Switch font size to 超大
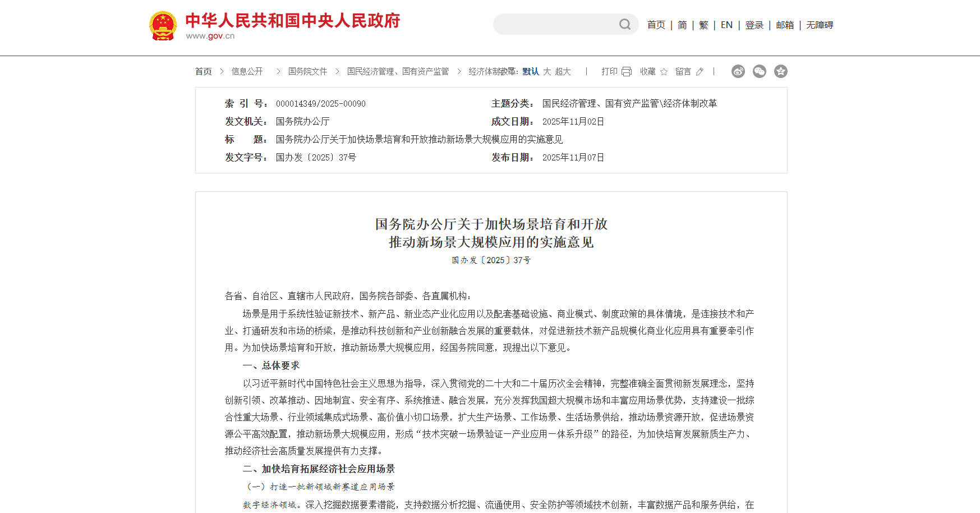 coord(563,71)
